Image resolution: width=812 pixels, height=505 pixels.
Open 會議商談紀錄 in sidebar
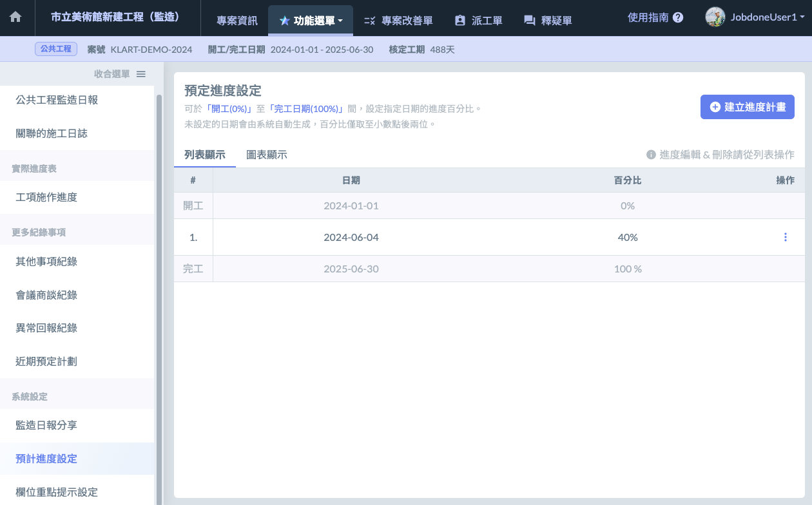77,295
